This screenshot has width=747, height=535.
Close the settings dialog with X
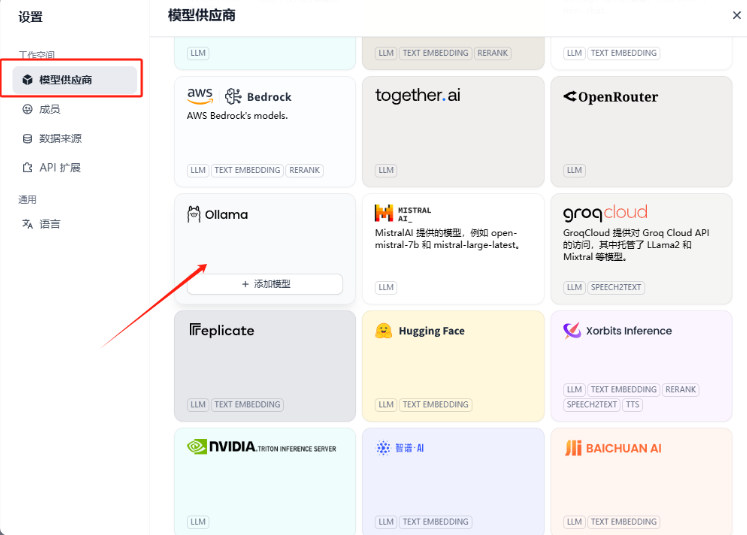[x=737, y=15]
